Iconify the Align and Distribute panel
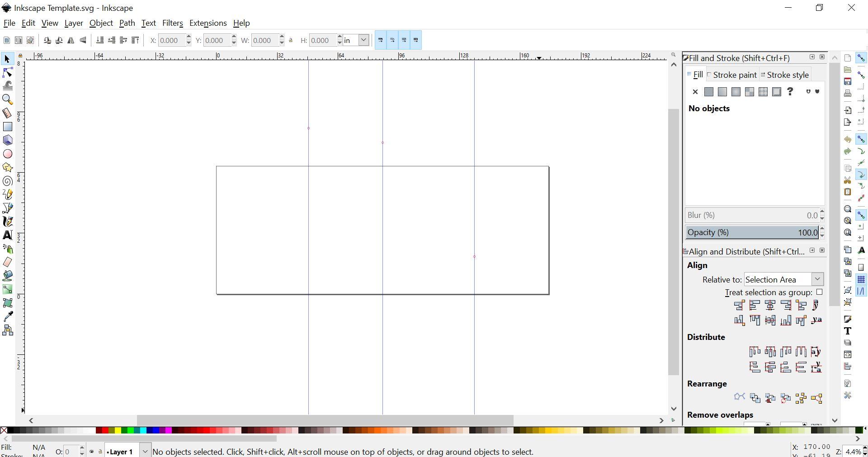The image size is (868, 457). (x=812, y=250)
